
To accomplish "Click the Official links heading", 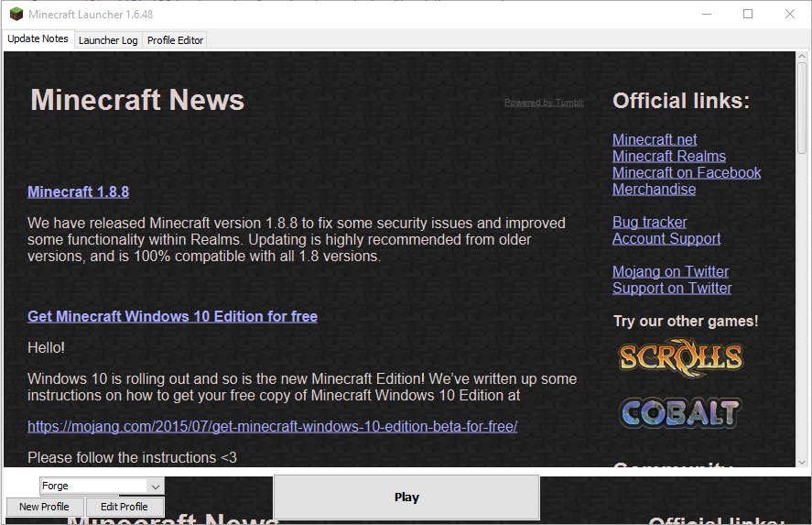I will pos(681,101).
